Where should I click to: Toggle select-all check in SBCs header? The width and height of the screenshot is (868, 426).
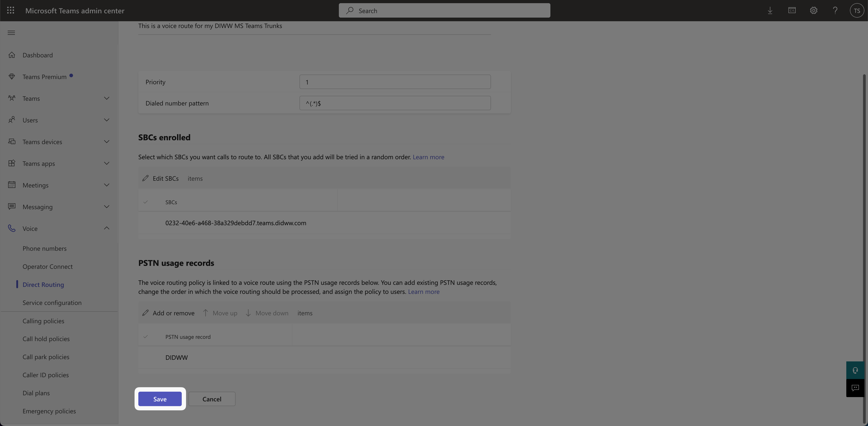coord(146,202)
